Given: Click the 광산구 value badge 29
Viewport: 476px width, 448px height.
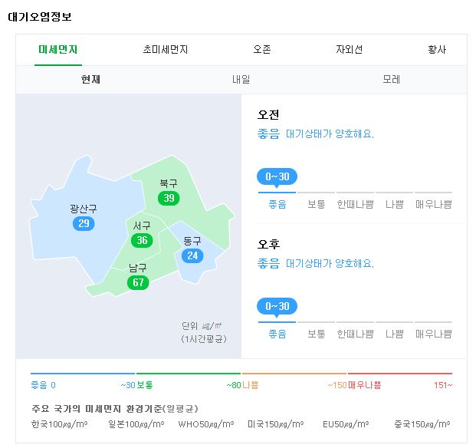Looking at the screenshot, I should pyautogui.click(x=84, y=223).
